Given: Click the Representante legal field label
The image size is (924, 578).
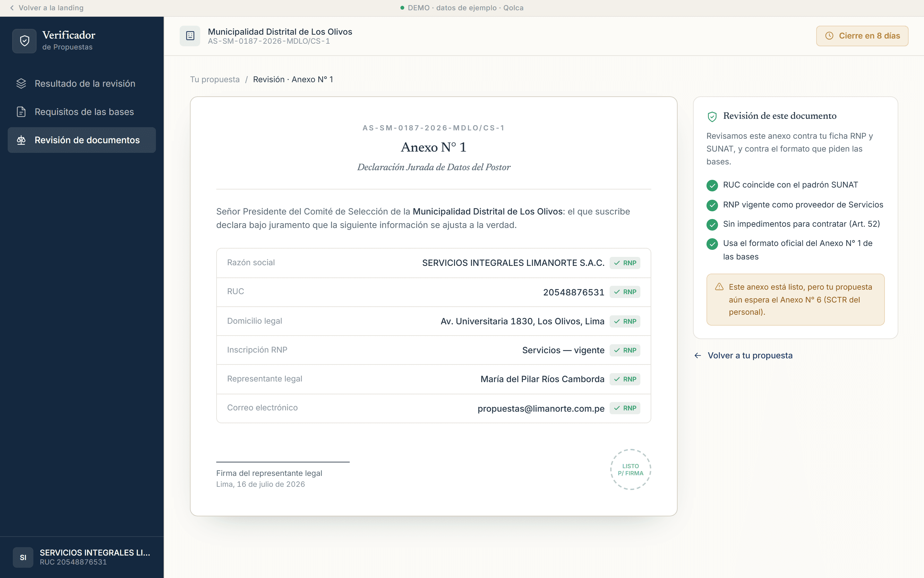Looking at the screenshot, I should pyautogui.click(x=265, y=379).
